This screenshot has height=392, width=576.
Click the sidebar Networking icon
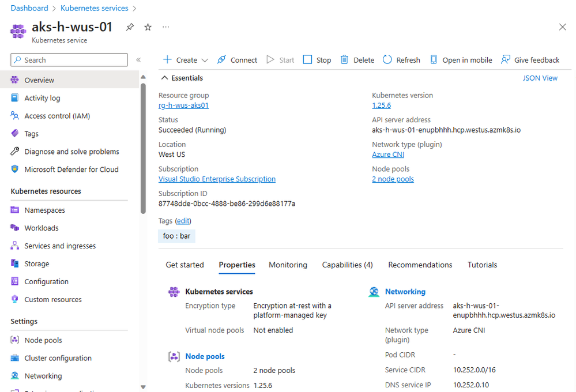[14, 375]
